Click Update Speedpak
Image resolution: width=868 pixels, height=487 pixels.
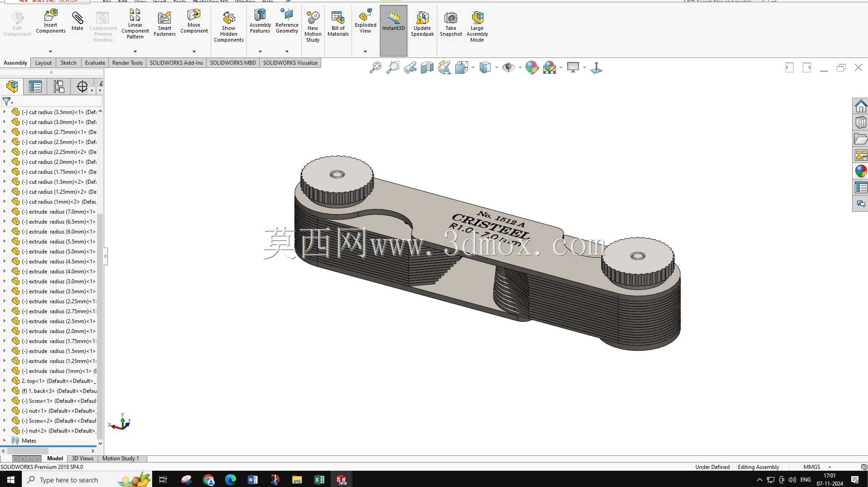click(422, 24)
